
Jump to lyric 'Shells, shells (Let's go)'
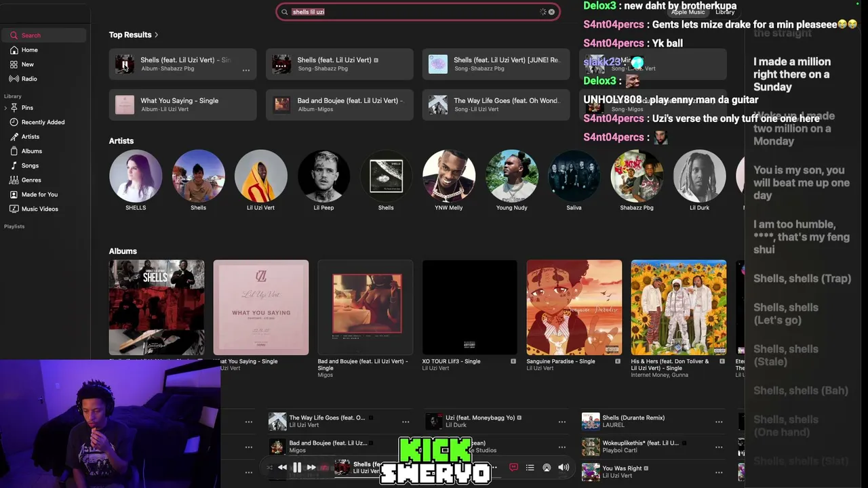[786, 314]
